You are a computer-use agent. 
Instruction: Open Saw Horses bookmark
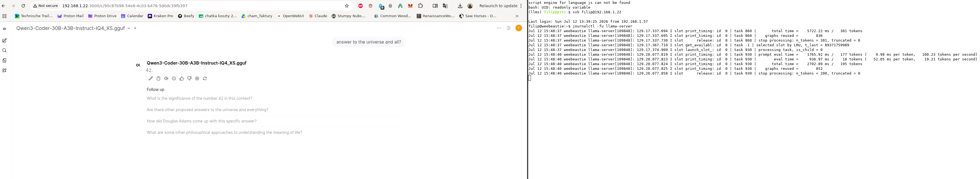478,16
